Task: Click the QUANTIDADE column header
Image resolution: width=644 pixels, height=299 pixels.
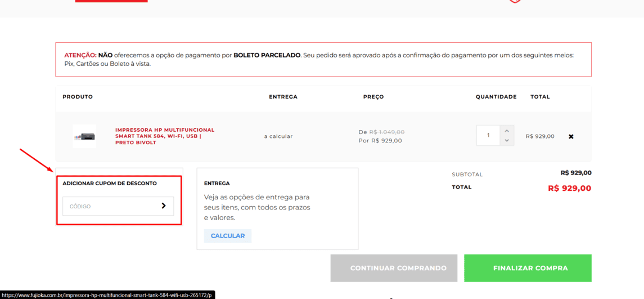Action: 496,97
